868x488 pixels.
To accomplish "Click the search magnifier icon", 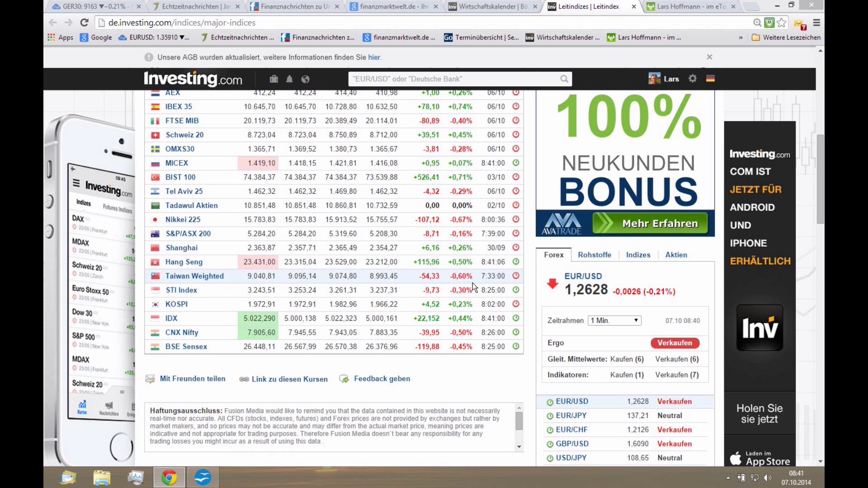I will [564, 79].
